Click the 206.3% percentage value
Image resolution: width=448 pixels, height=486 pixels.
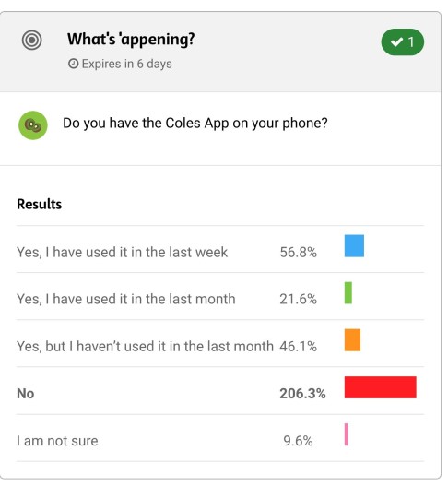[302, 394]
